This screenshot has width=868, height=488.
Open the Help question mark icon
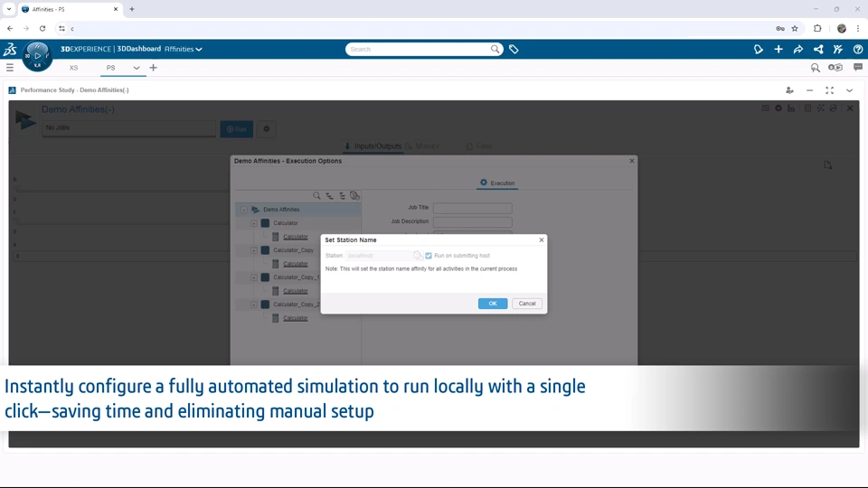pos(858,49)
